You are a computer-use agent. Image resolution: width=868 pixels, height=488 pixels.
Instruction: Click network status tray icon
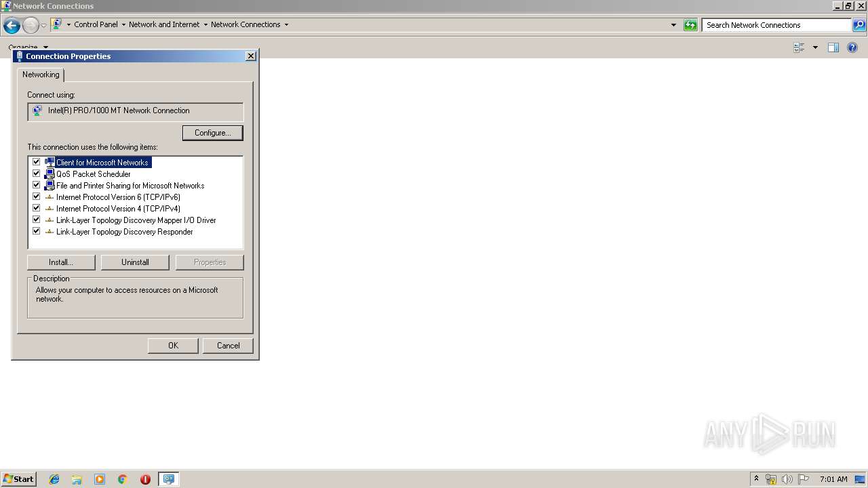pyautogui.click(x=771, y=479)
